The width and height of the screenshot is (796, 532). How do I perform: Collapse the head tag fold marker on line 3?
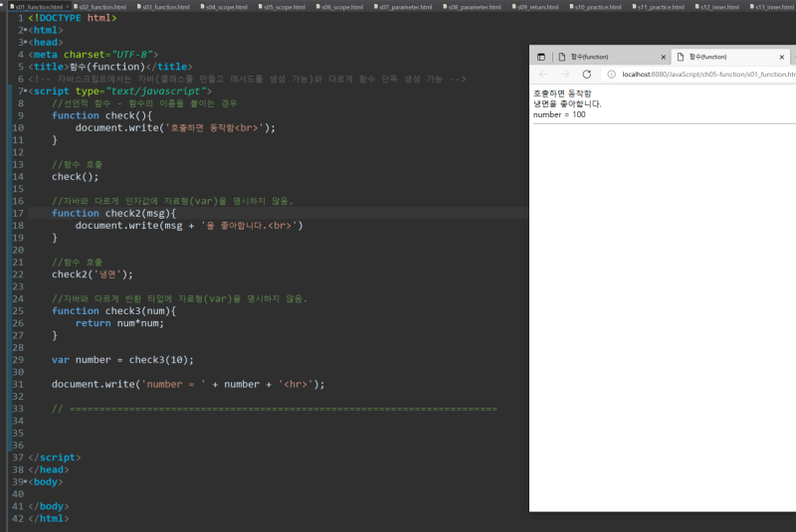(25, 43)
